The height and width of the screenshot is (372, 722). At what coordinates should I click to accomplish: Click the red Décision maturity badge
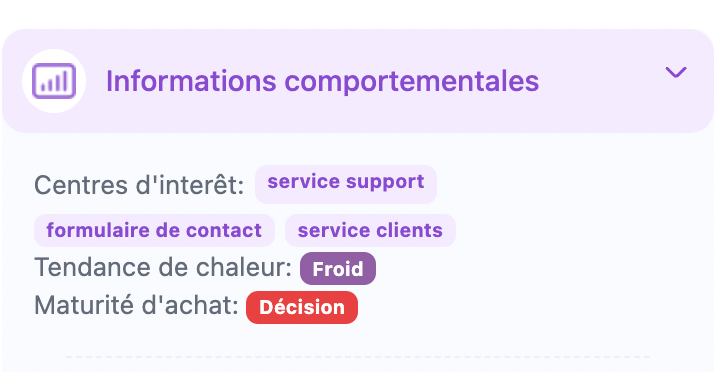tap(302, 307)
